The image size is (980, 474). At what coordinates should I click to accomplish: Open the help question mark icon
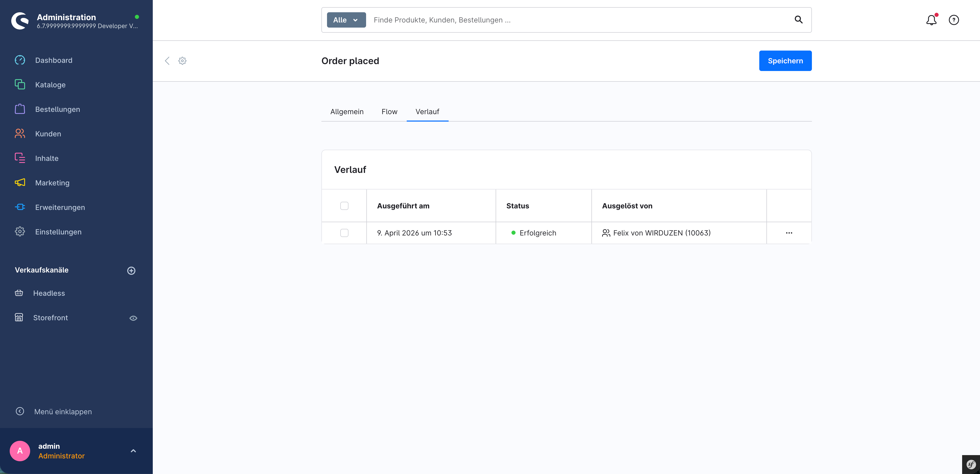[954, 20]
